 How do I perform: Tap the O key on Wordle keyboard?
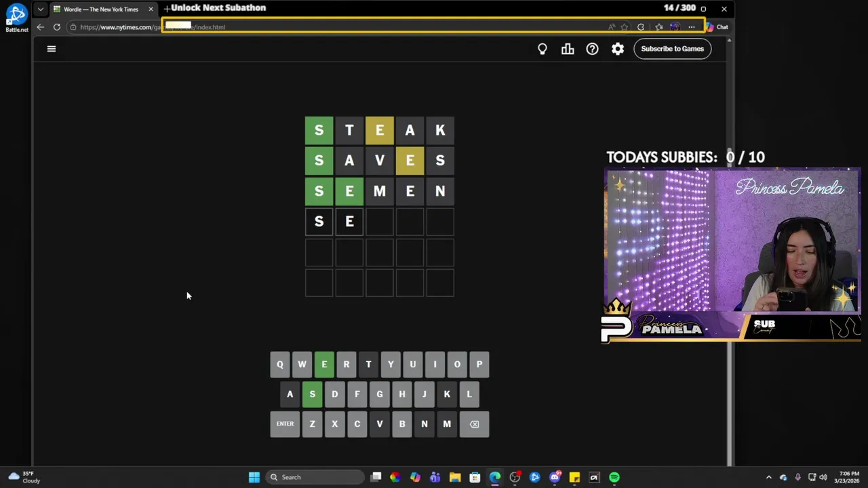[457, 365]
